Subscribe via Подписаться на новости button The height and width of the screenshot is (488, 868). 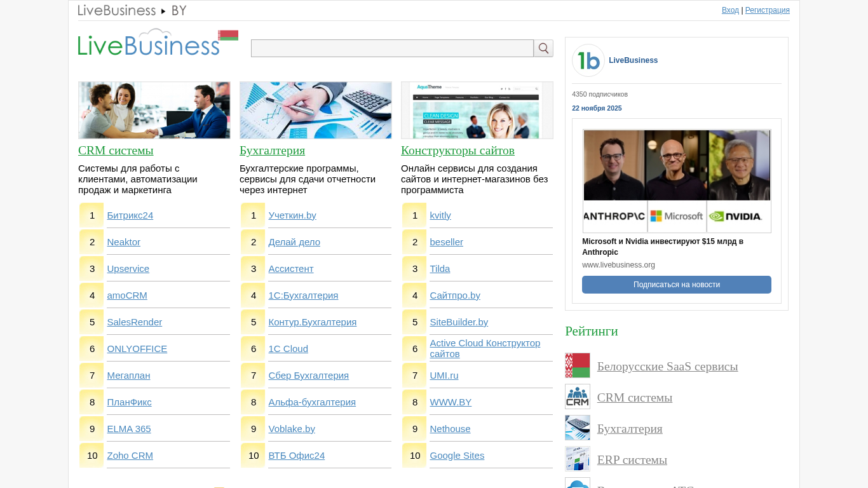677,285
